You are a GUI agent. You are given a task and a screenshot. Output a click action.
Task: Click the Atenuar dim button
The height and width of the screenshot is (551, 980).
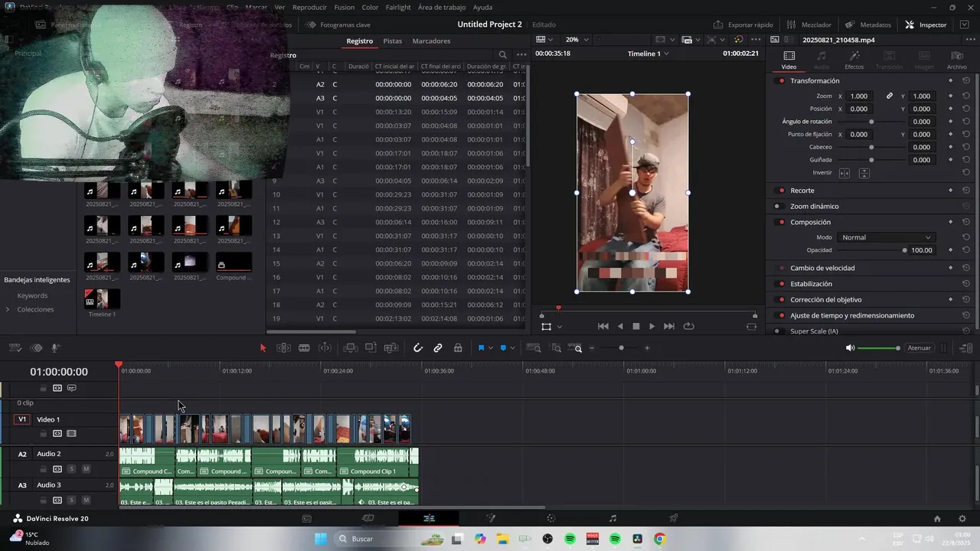click(x=919, y=347)
